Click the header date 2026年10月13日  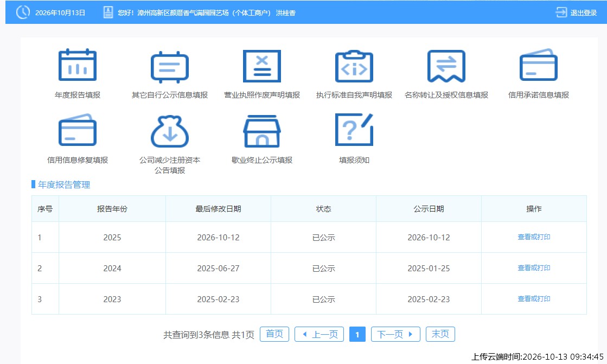(60, 13)
